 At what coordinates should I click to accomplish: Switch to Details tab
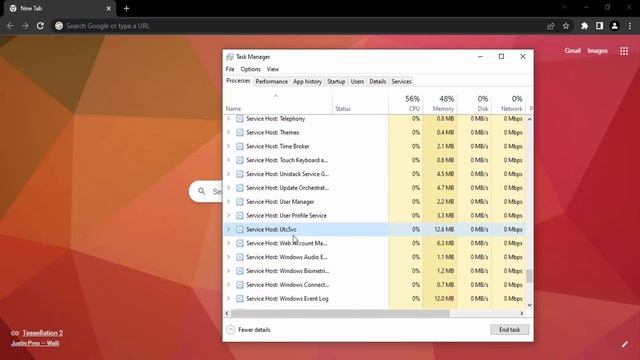point(378,82)
